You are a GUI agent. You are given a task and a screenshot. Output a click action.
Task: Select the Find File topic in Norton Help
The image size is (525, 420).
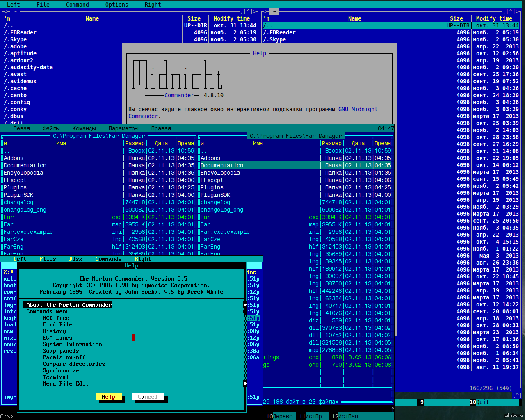click(57, 324)
